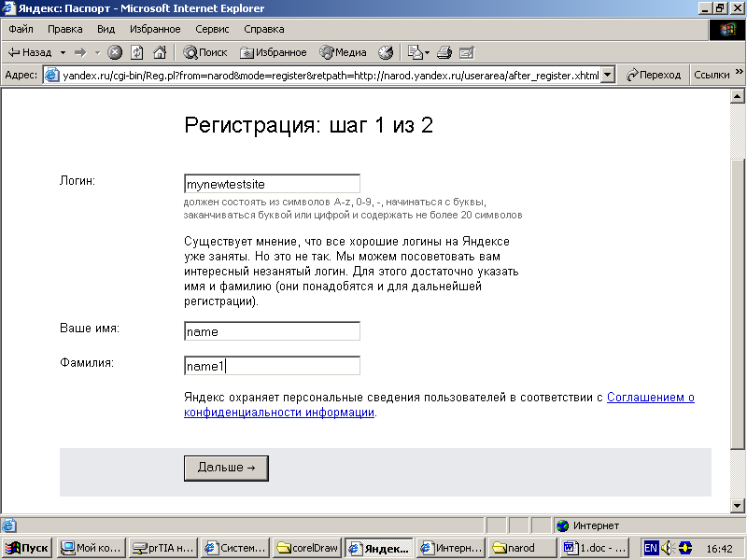Open the Медиа panel button
Screen dimensions: 747x560
click(343, 52)
